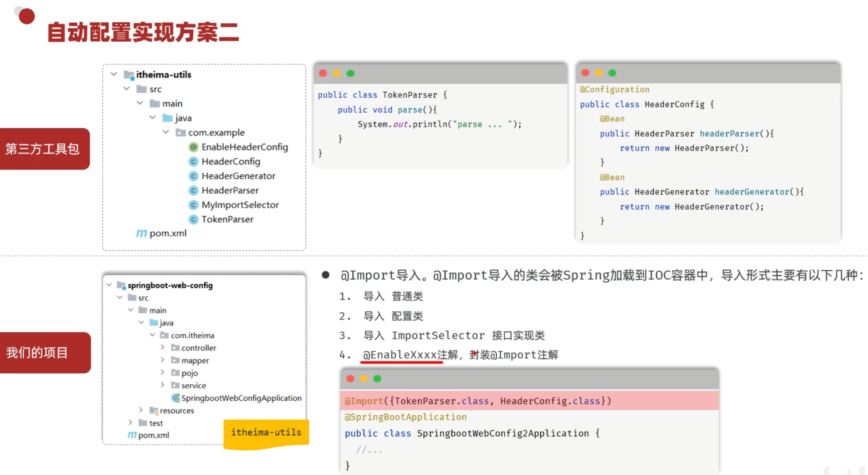Collapse the itheima-utils root node
Screen dimensions: 868x475
[x=114, y=74]
